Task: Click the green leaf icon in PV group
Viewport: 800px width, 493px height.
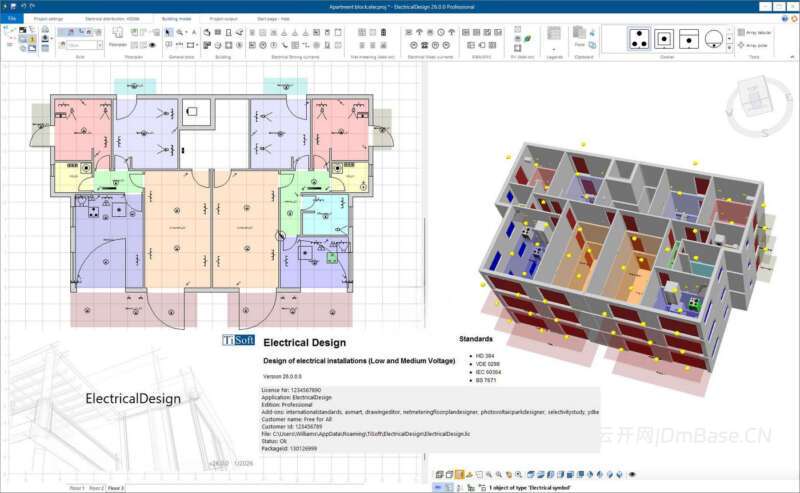Action: pyautogui.click(x=528, y=38)
